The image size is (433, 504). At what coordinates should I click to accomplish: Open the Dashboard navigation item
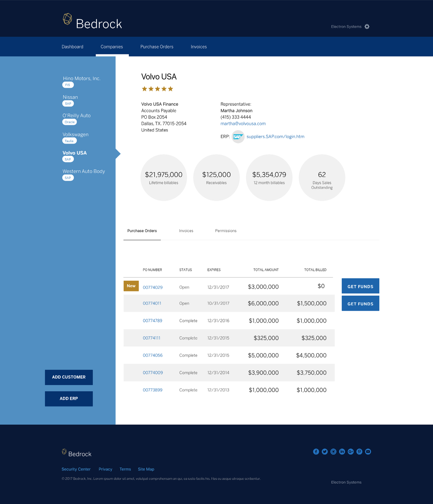pos(73,47)
